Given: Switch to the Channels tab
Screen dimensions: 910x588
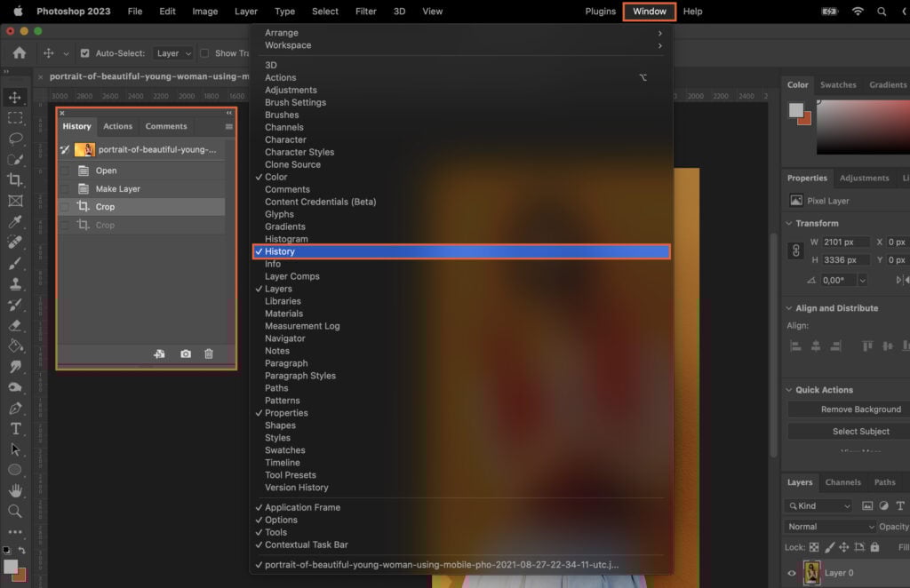Looking at the screenshot, I should click(x=842, y=481).
